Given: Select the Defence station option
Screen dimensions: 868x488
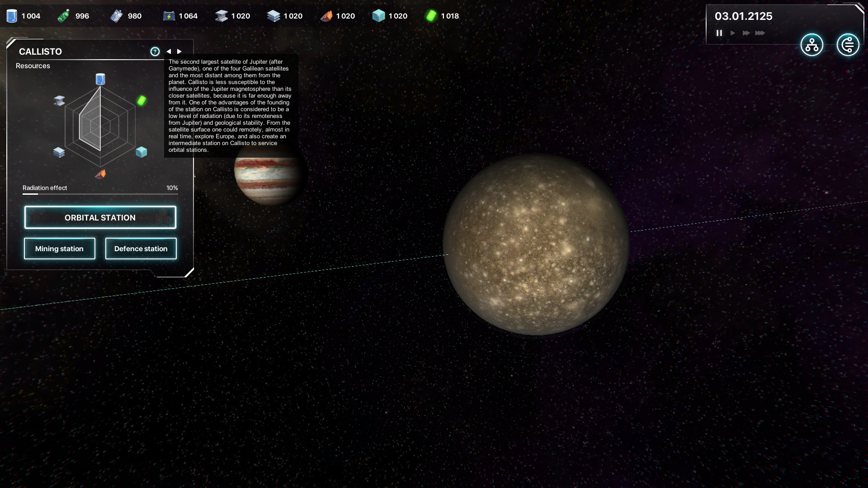Looking at the screenshot, I should coord(141,249).
